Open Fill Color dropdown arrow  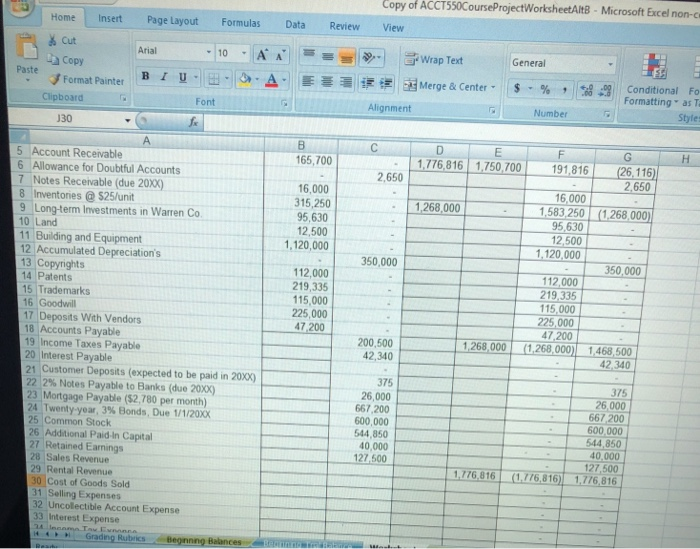[x=257, y=80]
